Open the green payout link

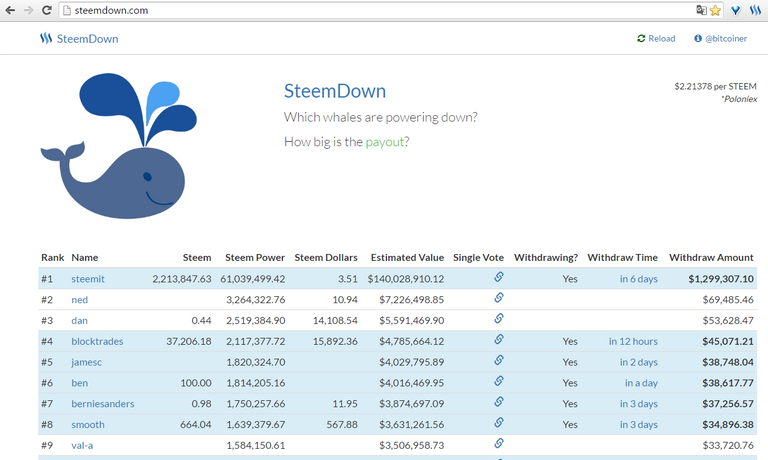click(384, 142)
